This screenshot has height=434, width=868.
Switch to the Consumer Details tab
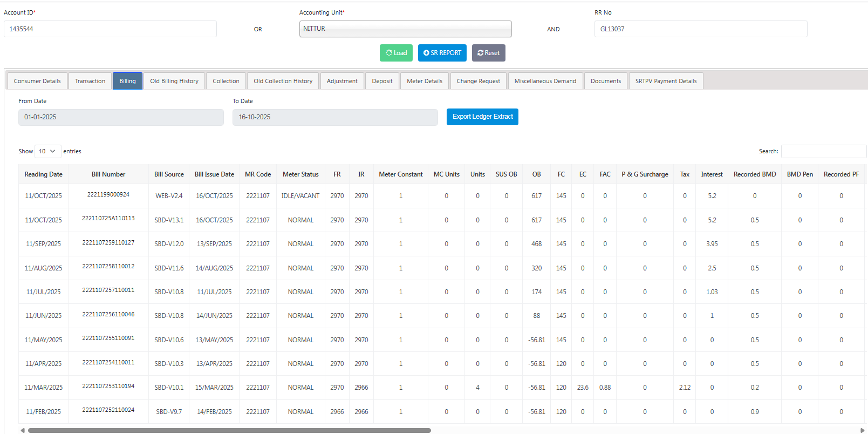point(37,81)
